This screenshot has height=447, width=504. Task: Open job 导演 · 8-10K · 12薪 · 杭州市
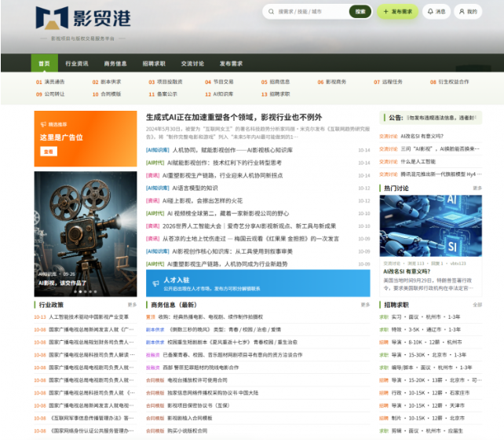[426, 342]
